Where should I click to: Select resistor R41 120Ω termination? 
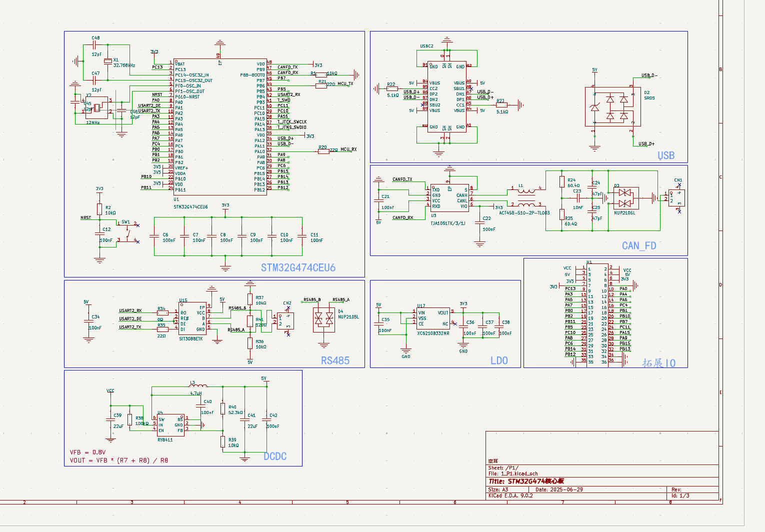(249, 321)
